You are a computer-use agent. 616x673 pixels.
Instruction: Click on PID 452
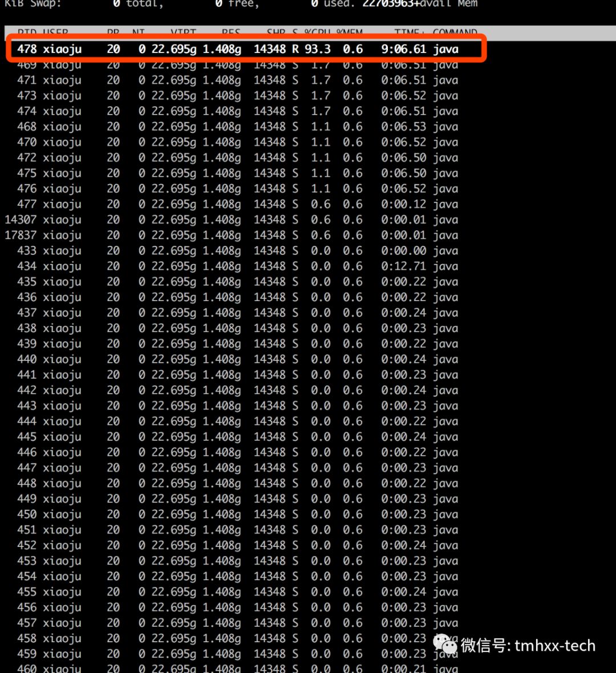[27, 545]
